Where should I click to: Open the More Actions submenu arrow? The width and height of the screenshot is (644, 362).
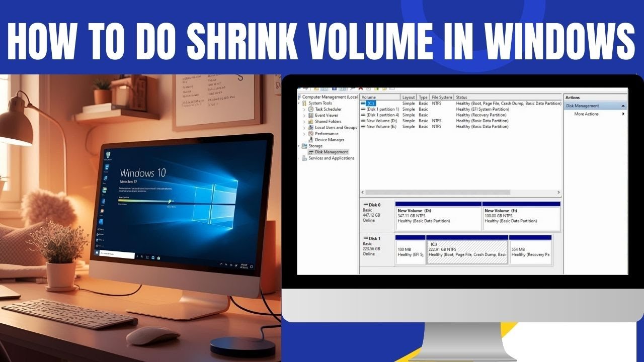point(623,114)
